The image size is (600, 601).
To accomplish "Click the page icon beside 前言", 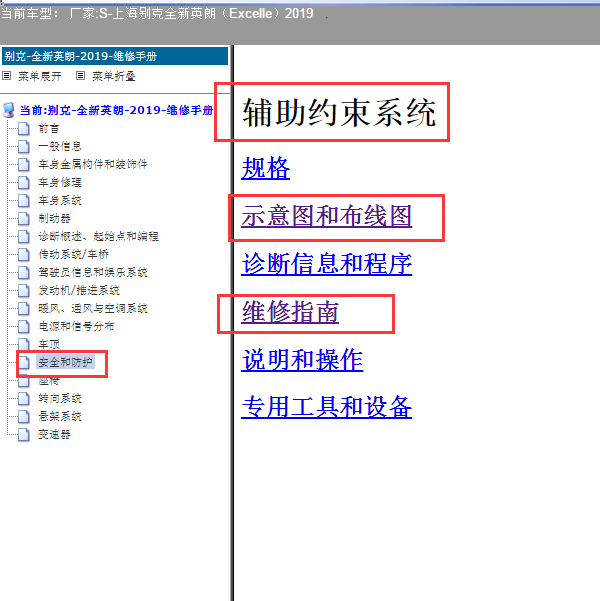I will [x=23, y=128].
